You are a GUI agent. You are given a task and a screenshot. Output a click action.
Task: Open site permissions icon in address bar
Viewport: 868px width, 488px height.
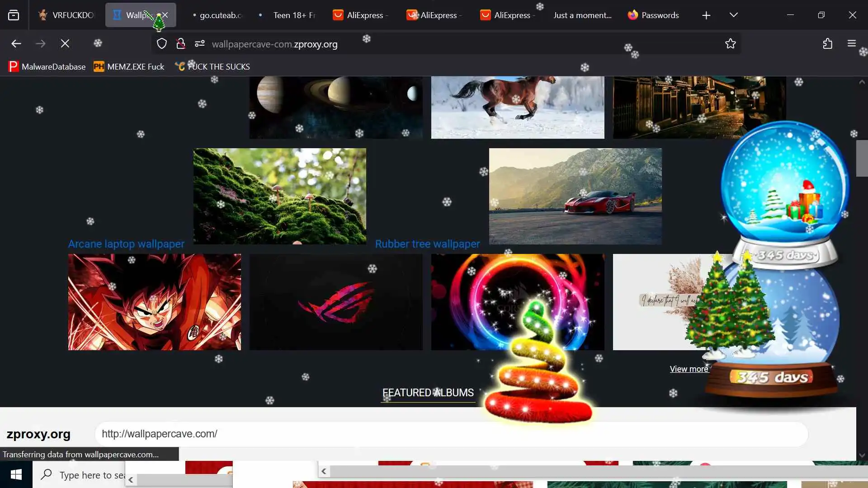click(x=200, y=44)
